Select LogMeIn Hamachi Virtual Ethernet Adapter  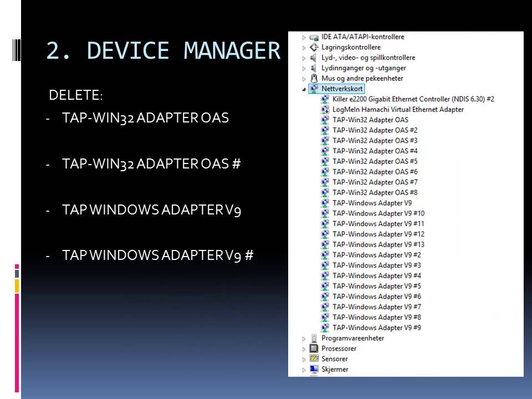(398, 110)
